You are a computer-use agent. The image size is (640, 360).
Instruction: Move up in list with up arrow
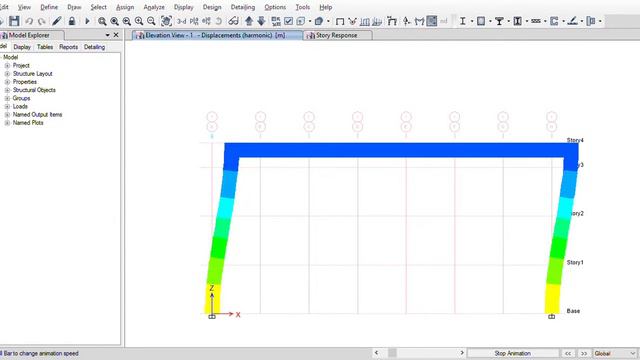click(249, 21)
